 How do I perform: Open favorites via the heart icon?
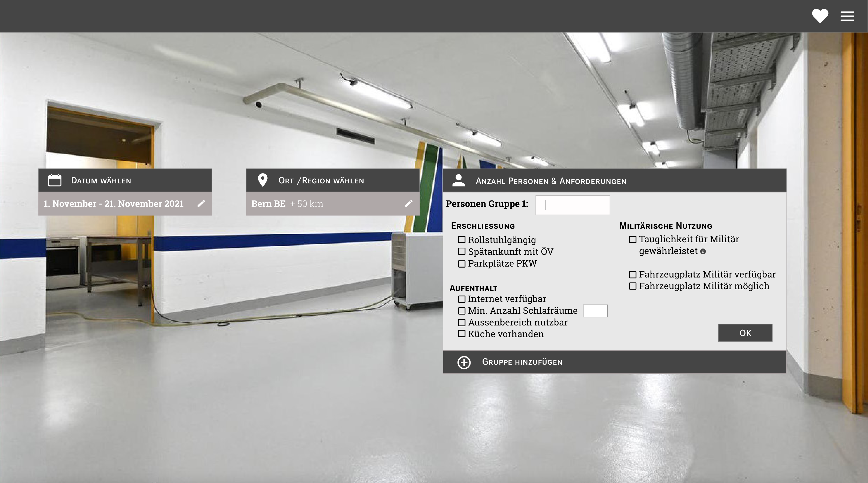click(x=820, y=16)
